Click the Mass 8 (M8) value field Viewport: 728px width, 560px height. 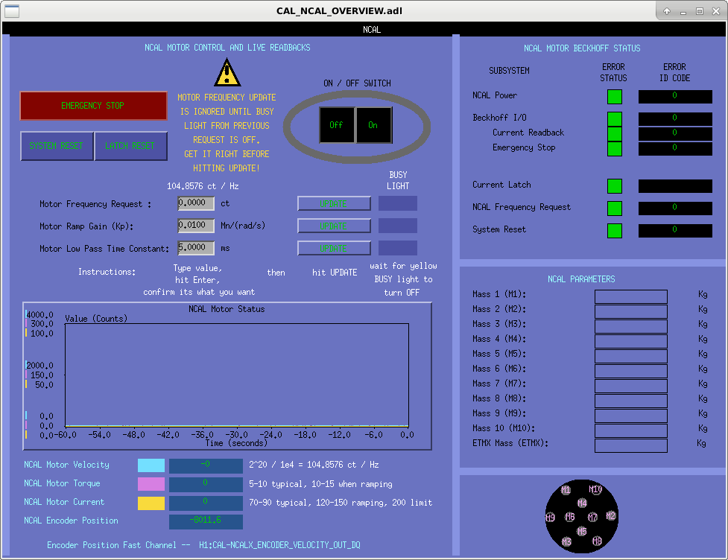pos(631,401)
